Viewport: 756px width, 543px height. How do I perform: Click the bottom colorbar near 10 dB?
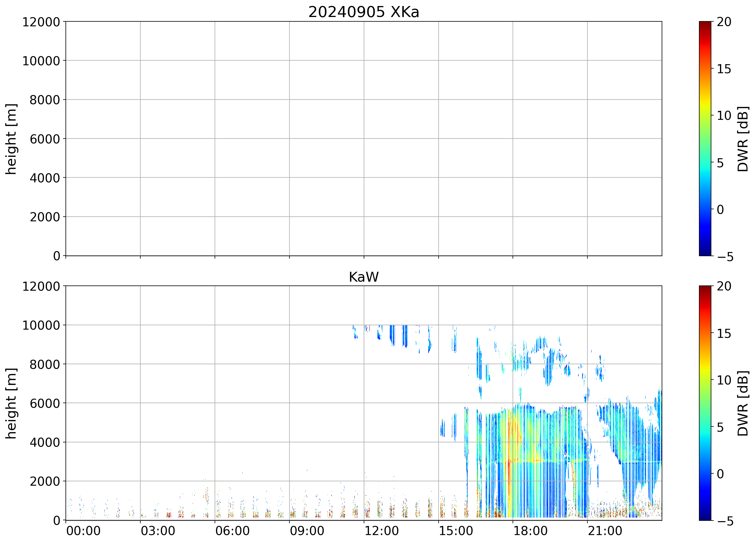[x=705, y=380]
